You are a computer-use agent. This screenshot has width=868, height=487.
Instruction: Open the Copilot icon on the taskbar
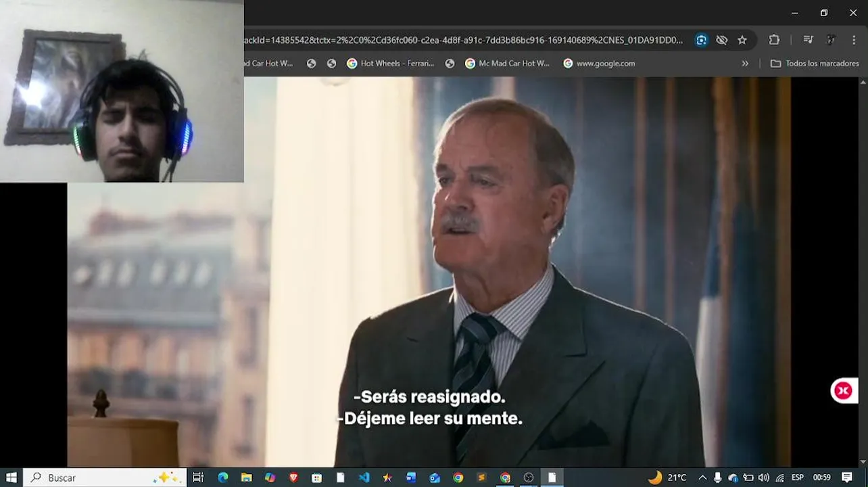pyautogui.click(x=270, y=478)
